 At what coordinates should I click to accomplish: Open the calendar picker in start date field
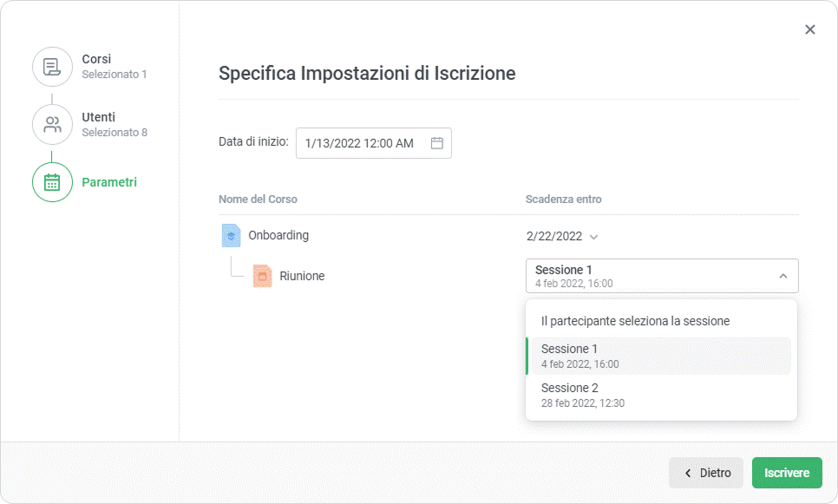437,143
